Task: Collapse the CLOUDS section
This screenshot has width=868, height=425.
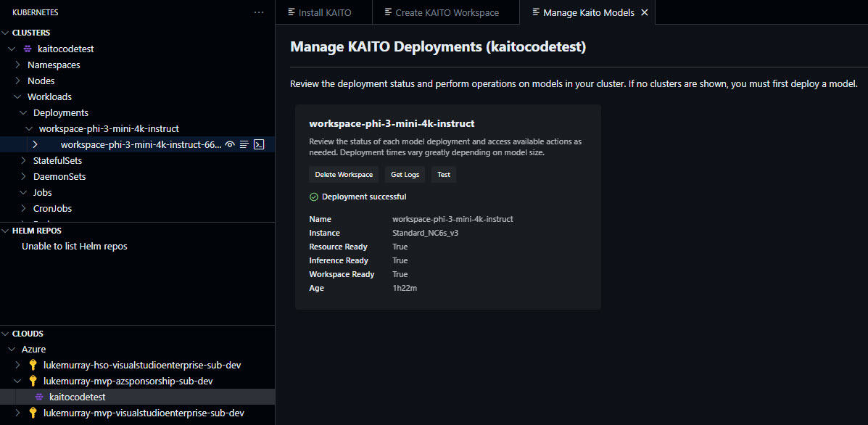Action: (6, 334)
